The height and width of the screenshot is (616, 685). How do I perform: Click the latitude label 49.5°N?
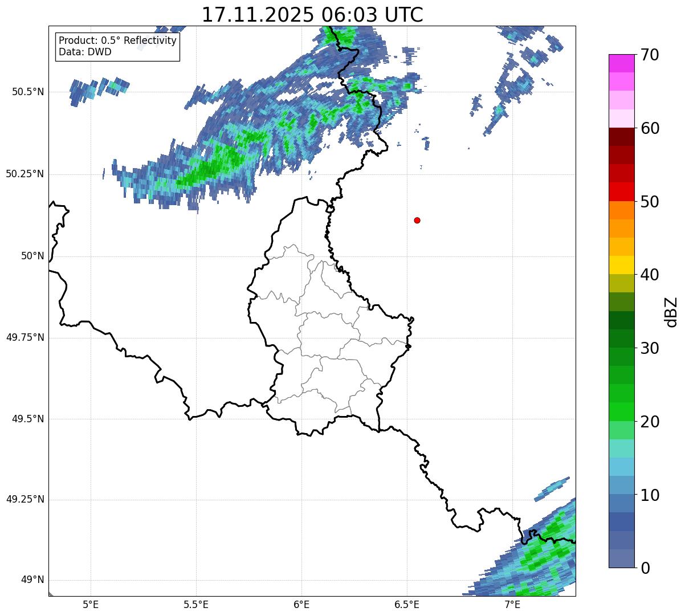pos(28,419)
